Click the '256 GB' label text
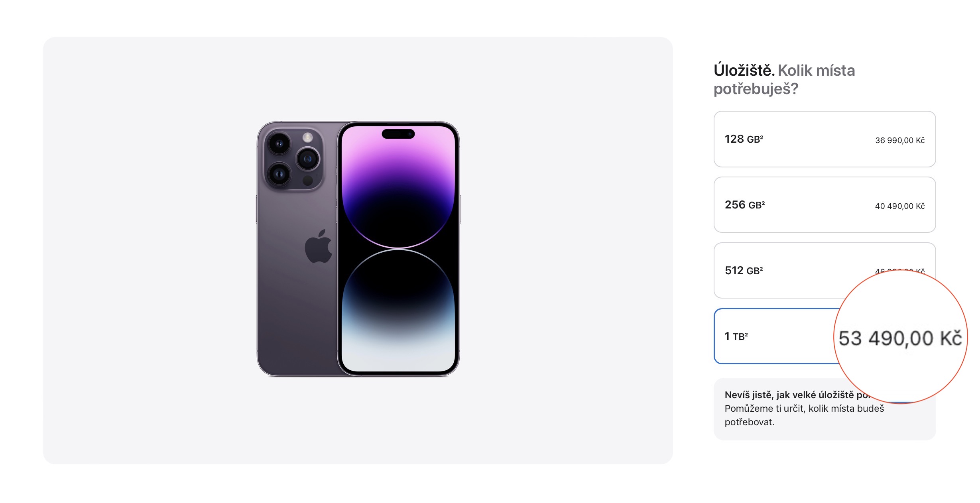This screenshot has width=980, height=503. [744, 205]
